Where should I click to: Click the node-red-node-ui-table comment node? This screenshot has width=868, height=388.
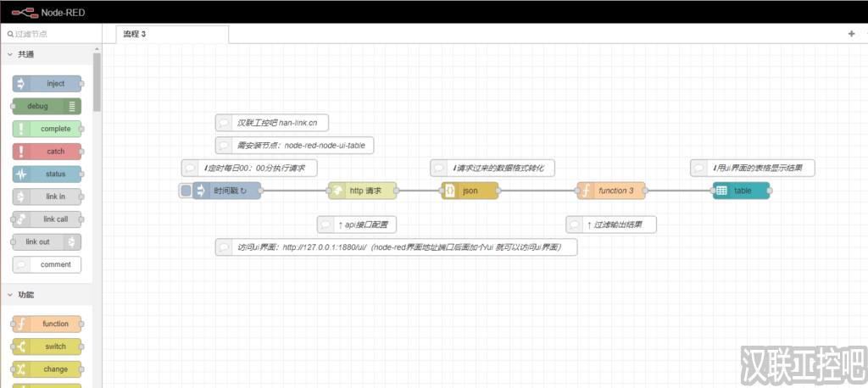coord(294,146)
